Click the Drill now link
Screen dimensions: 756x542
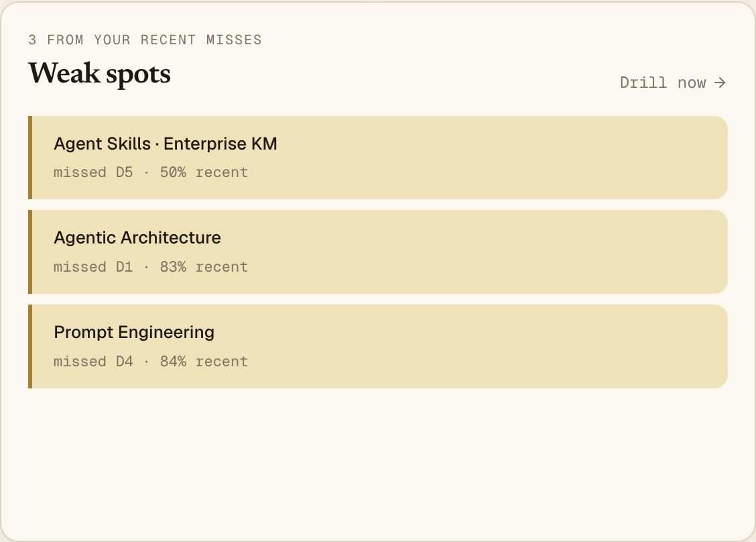673,83
